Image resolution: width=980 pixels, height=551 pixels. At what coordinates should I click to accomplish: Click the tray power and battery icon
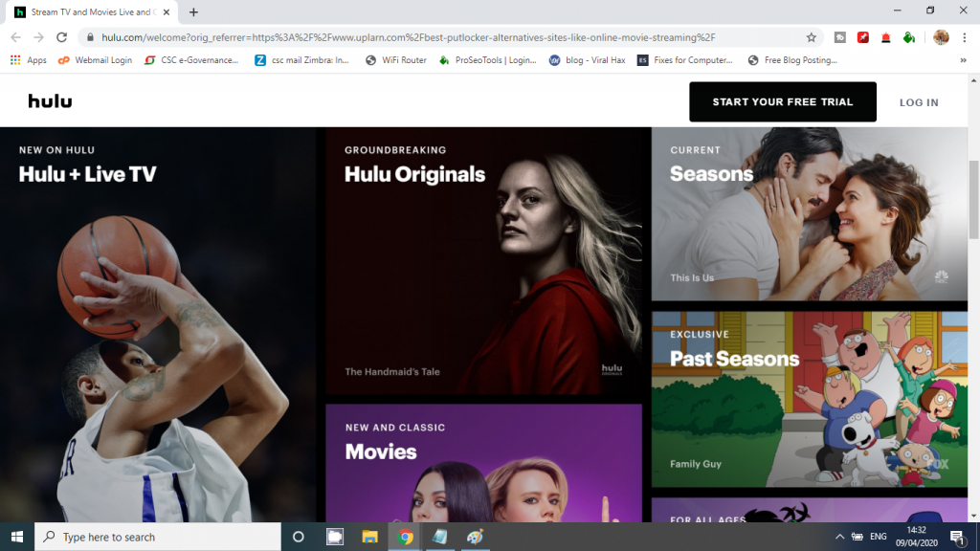coord(857,537)
